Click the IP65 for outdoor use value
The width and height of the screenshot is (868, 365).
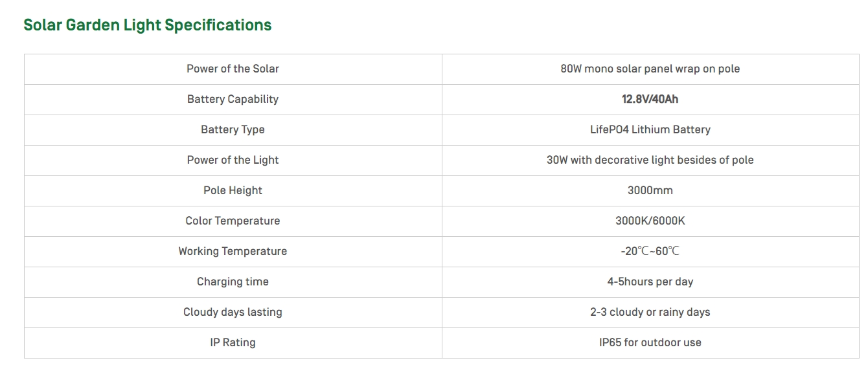(x=650, y=342)
